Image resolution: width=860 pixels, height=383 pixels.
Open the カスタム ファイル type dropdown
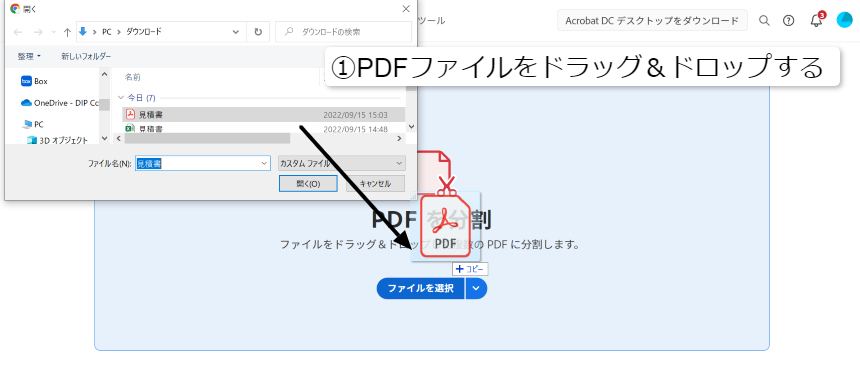(x=342, y=163)
